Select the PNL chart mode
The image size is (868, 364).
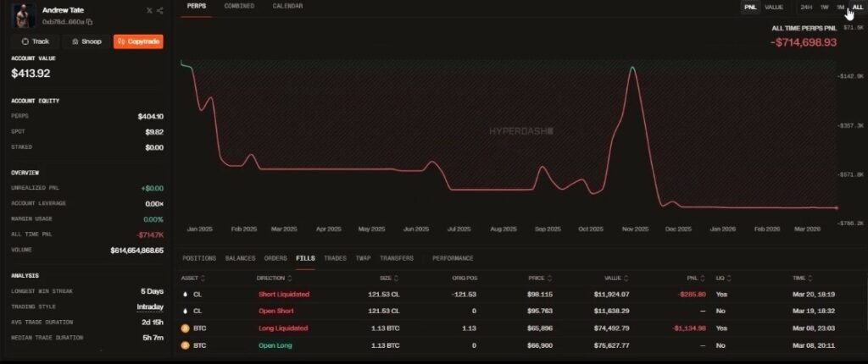click(x=750, y=7)
